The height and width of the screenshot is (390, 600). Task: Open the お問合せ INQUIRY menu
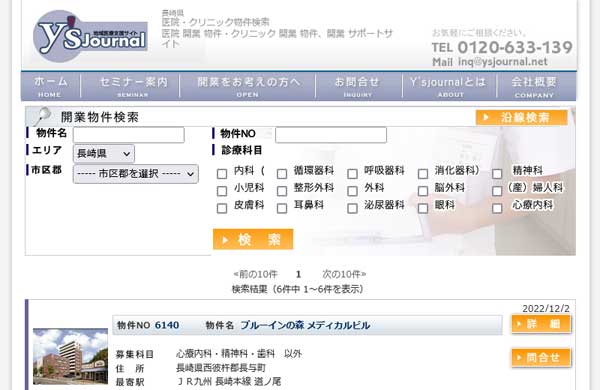coord(358,86)
